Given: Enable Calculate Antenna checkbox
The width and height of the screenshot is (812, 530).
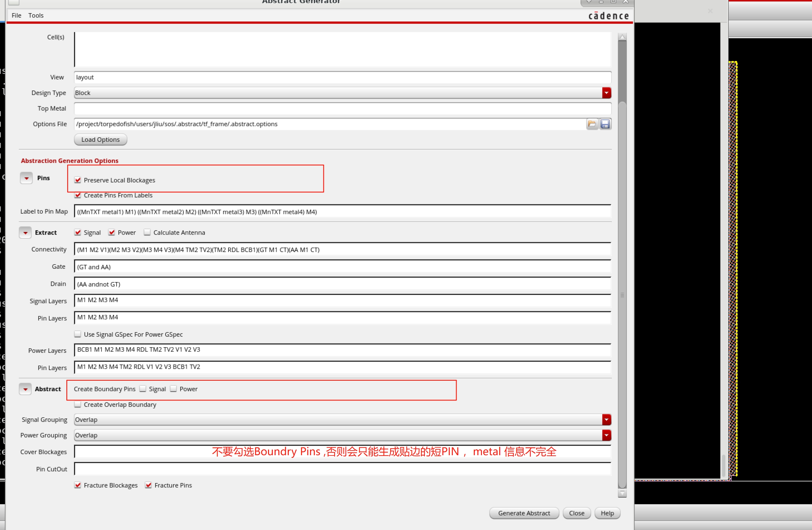Looking at the screenshot, I should [147, 233].
